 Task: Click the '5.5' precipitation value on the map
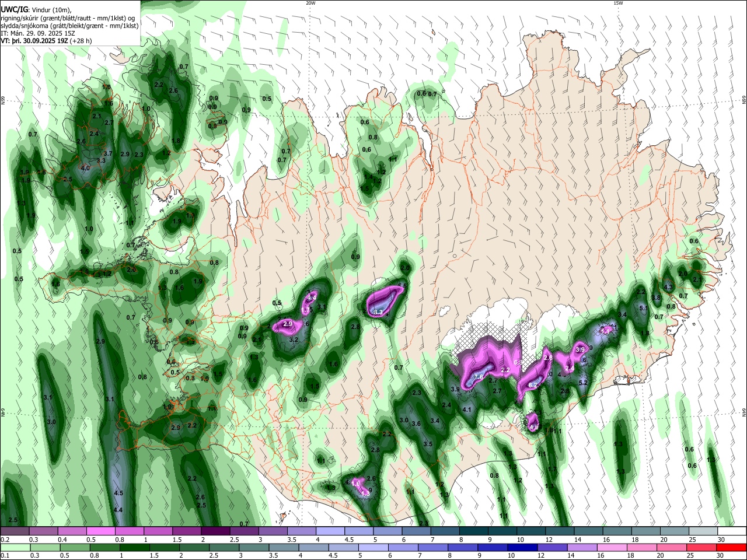402,286
